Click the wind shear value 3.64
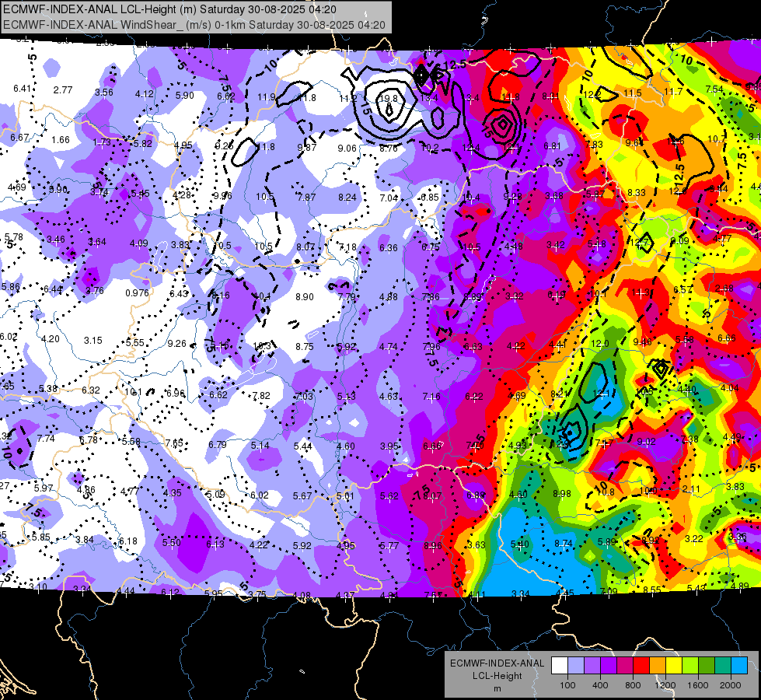The width and height of the screenshot is (761, 700). pyautogui.click(x=97, y=241)
